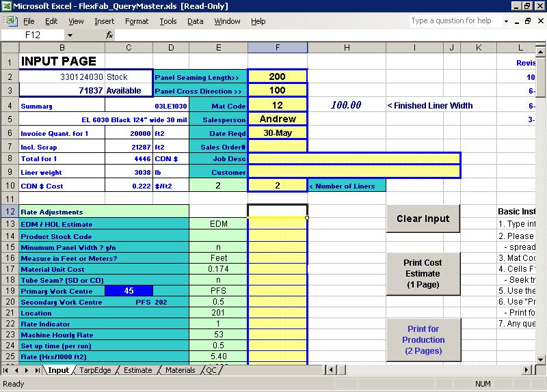This screenshot has height=392, width=547.
Task: Restore the workbook window inside Excel
Action: point(528,21)
